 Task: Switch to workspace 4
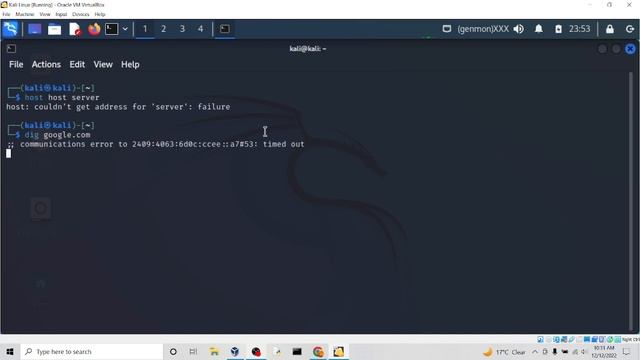[200, 29]
